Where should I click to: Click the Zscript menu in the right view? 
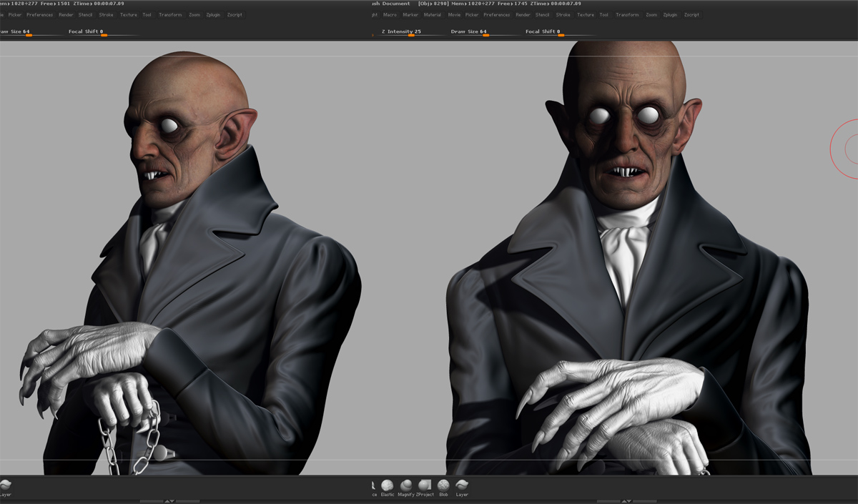692,14
